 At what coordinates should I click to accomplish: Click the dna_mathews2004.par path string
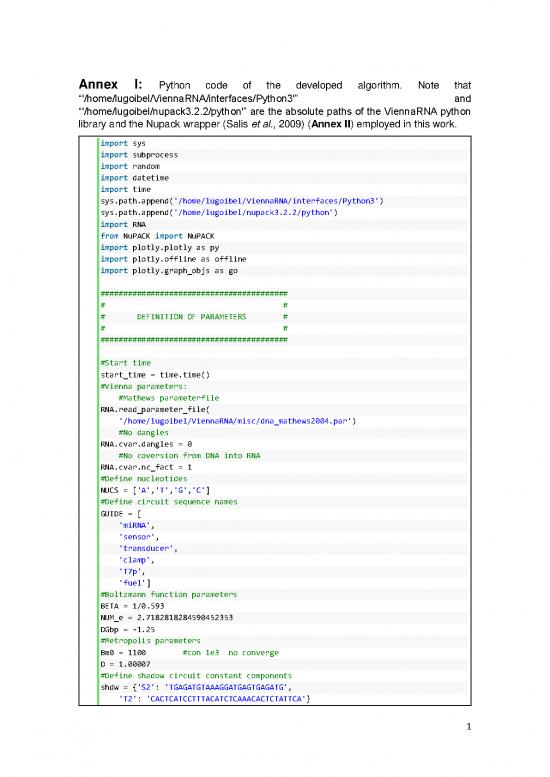(x=235, y=421)
